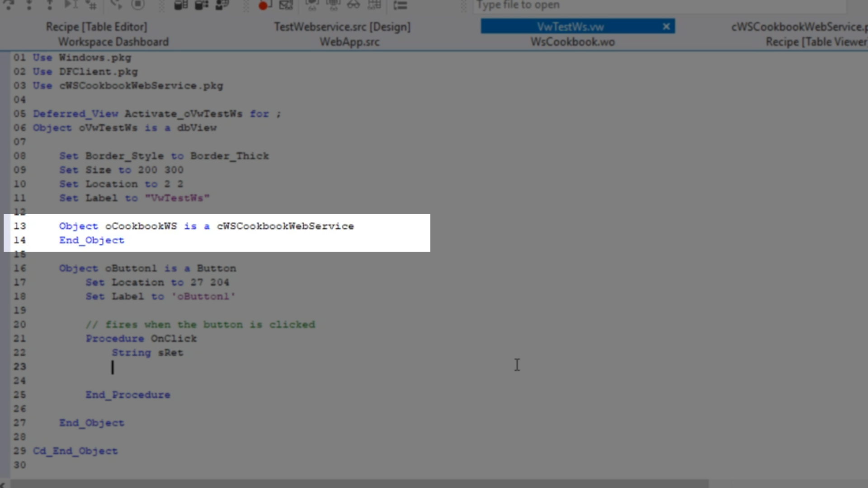This screenshot has height=488, width=868.
Task: Click the Run to Cursor icon
Action: [71, 5]
